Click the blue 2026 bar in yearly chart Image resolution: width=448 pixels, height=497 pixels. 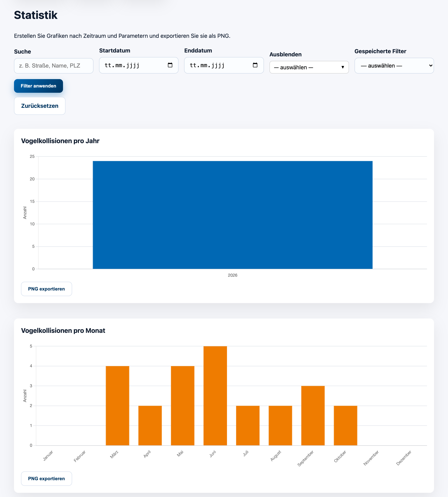pos(233,215)
